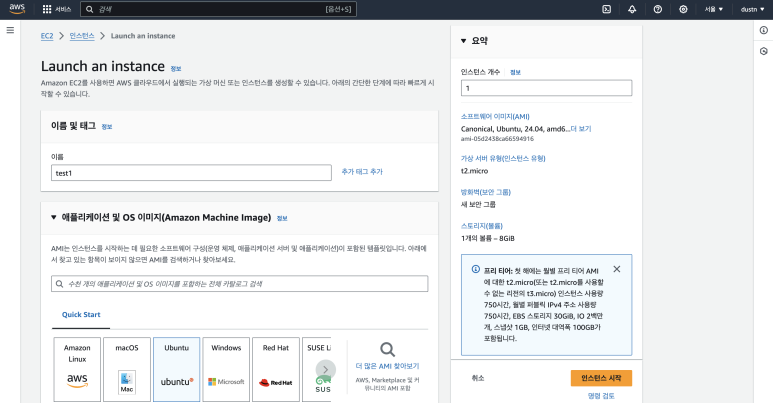Open the services grid menu
773x403 pixels.
47,9
